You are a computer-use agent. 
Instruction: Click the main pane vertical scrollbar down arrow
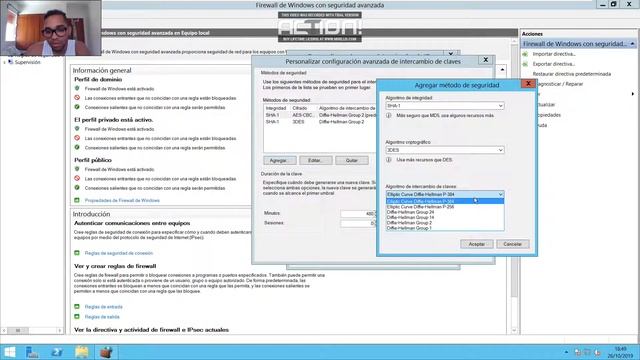point(514,331)
